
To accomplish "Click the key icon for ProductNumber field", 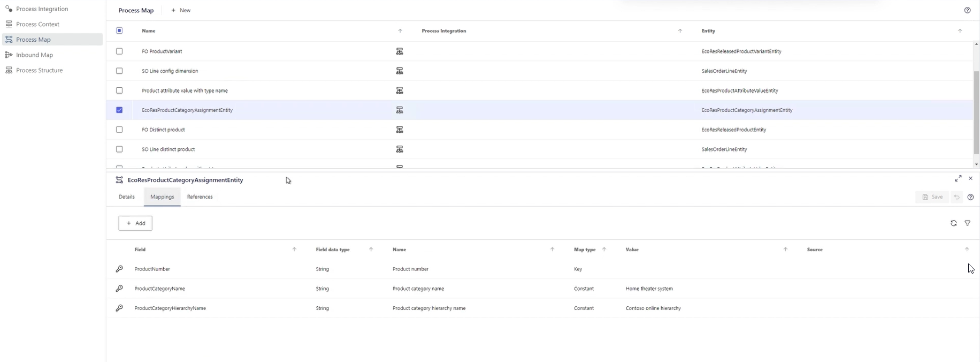I will pyautogui.click(x=119, y=269).
